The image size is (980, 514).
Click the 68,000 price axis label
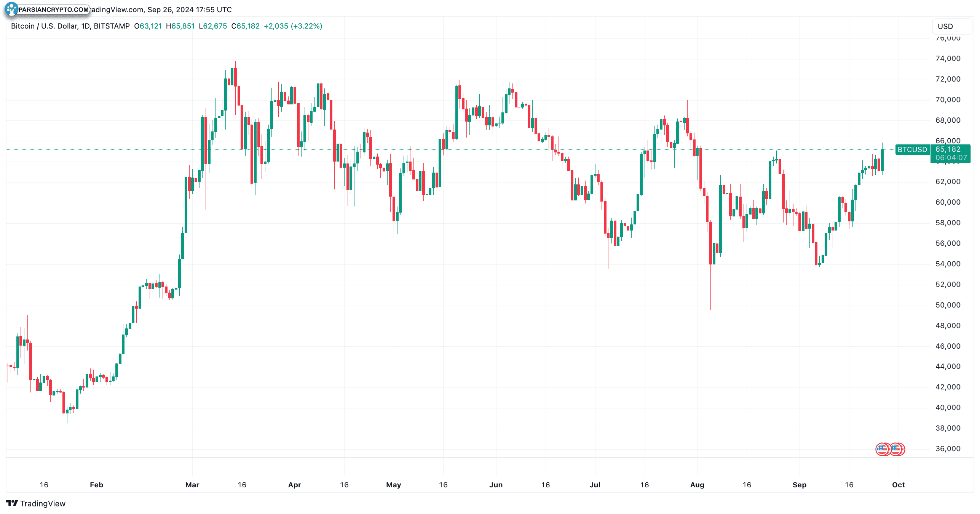(948, 120)
